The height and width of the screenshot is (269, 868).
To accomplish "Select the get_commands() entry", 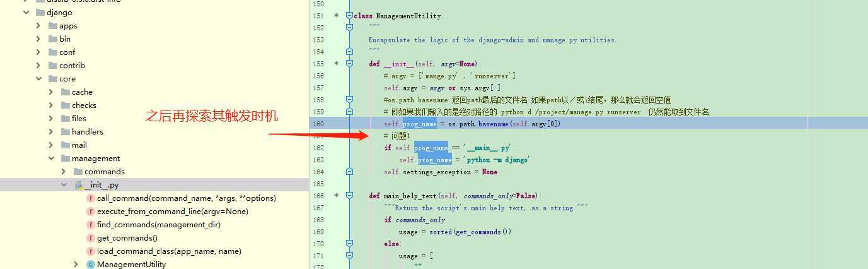I will pyautogui.click(x=127, y=237).
